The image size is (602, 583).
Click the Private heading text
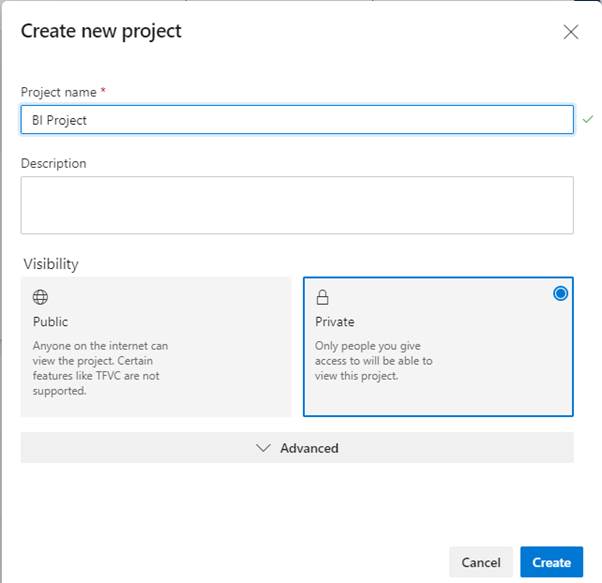click(x=334, y=322)
